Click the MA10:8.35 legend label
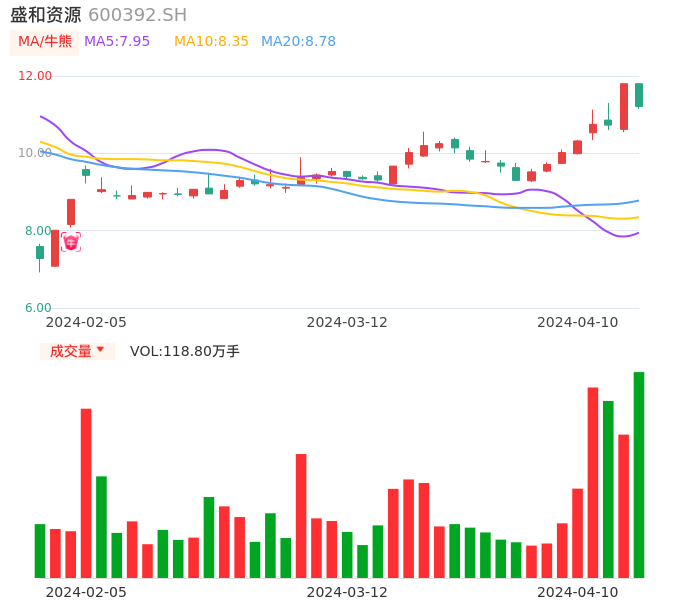 pos(211,42)
